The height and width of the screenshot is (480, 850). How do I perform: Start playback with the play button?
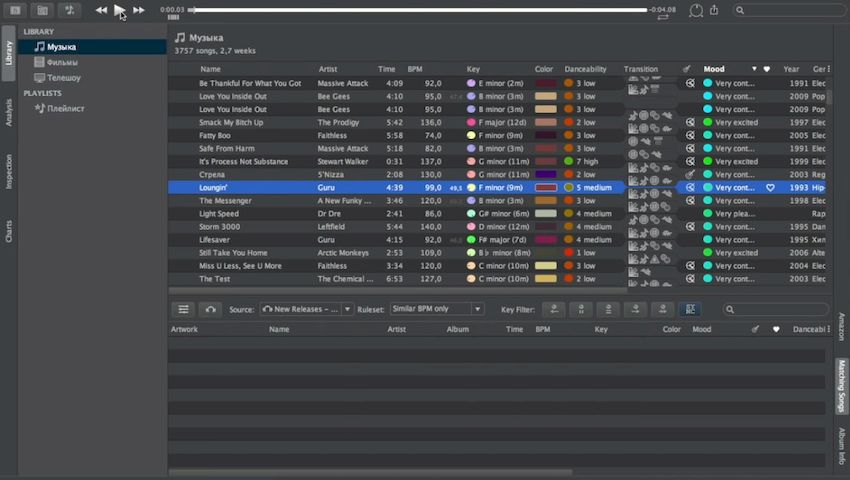(x=119, y=10)
